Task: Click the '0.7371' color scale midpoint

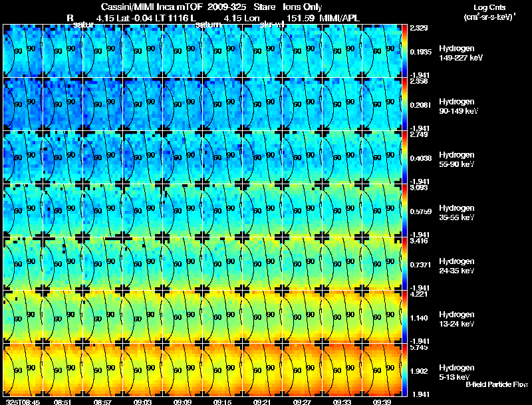Action: click(x=421, y=265)
